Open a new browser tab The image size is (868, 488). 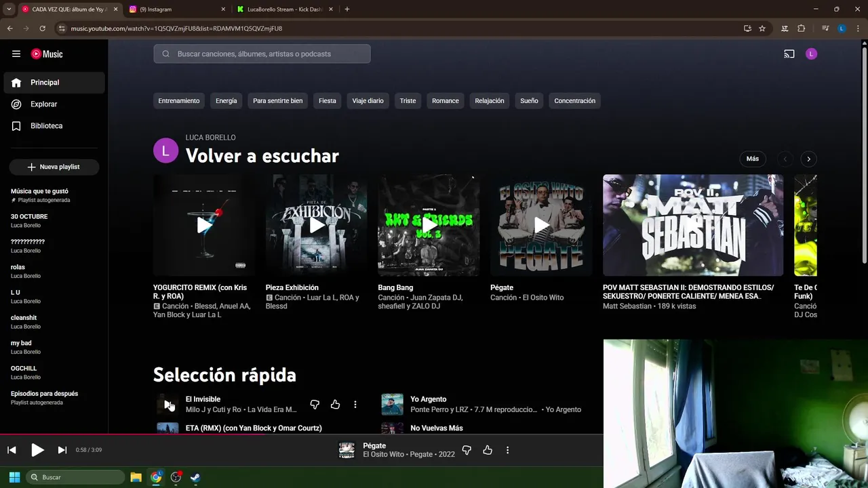[347, 9]
